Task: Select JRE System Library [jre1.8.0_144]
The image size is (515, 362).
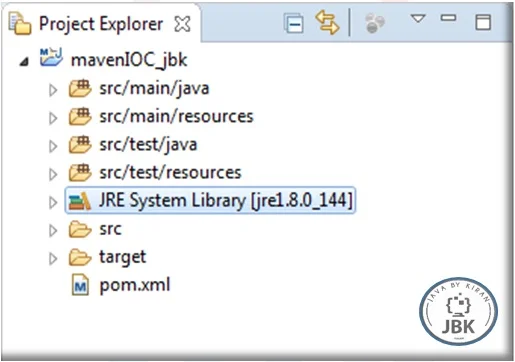Action: [x=226, y=200]
